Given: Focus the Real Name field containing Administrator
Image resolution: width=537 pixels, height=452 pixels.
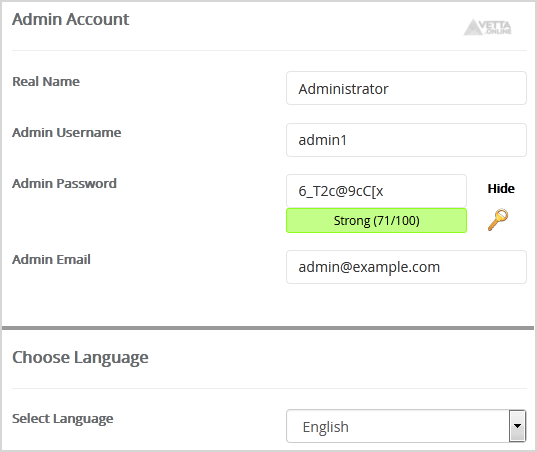Looking at the screenshot, I should pos(406,88).
